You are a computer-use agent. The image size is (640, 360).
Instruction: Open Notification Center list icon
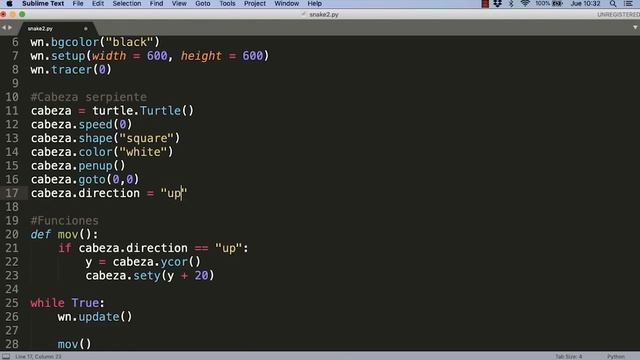(629, 4)
